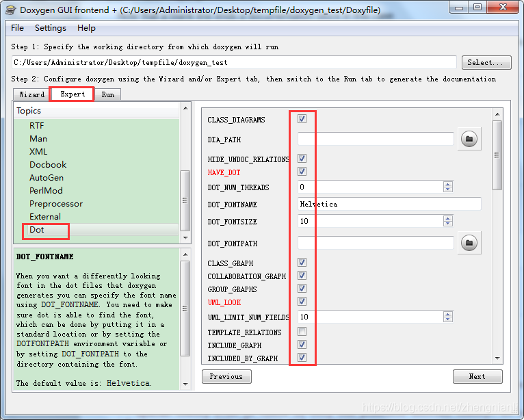Select RTF topic in Topics list
This screenshot has height=420, width=524.
pos(36,126)
